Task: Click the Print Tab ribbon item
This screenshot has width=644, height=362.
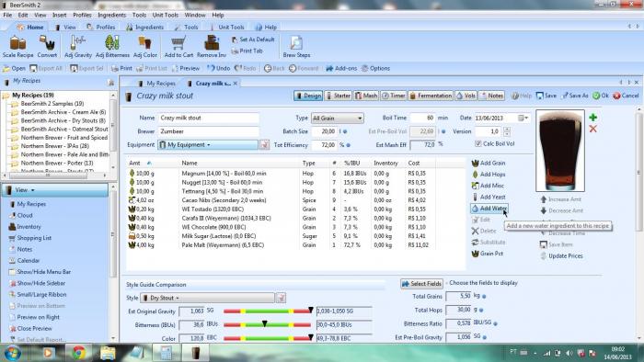Action: pyautogui.click(x=247, y=51)
